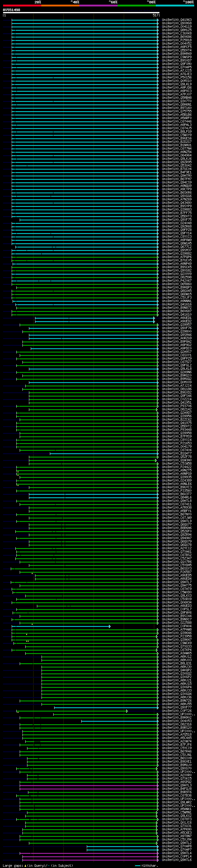This screenshot has height=868, width=197.
Task: Click the orange ~40% identity legend segment
Action: [x=60, y=6]
